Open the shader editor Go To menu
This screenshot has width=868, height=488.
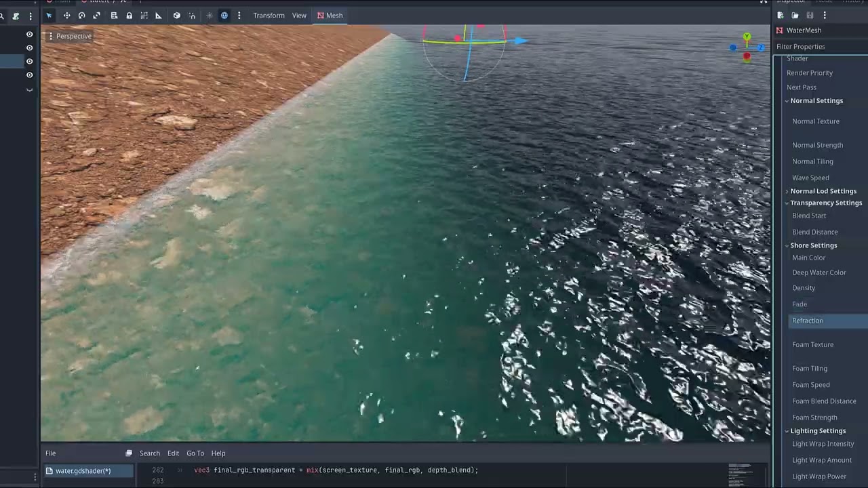(x=195, y=453)
